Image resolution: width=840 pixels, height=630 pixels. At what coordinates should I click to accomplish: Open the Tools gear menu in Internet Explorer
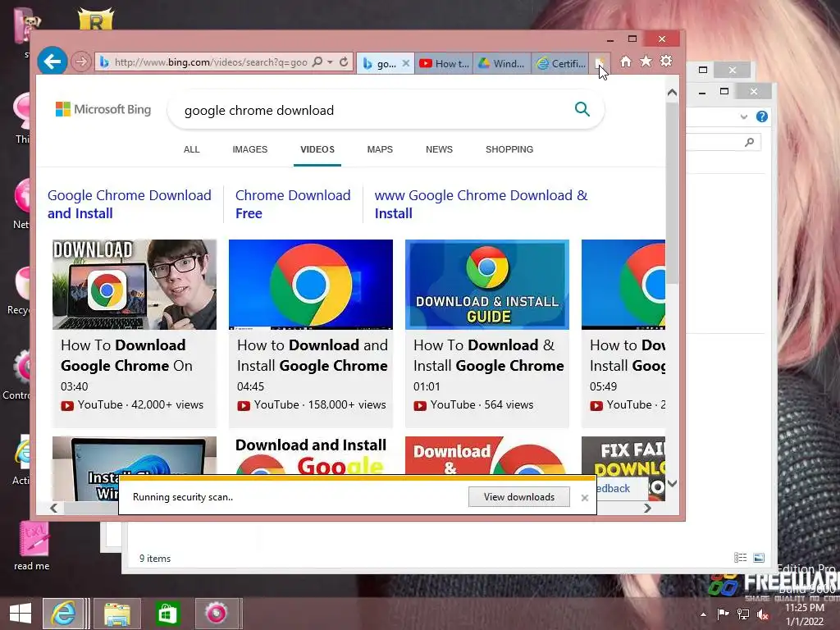(x=666, y=62)
